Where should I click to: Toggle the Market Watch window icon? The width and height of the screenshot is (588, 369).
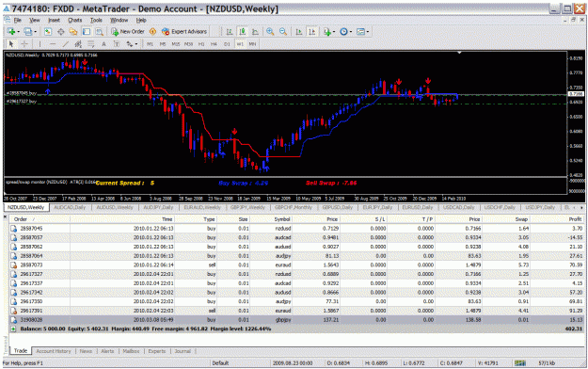48,32
